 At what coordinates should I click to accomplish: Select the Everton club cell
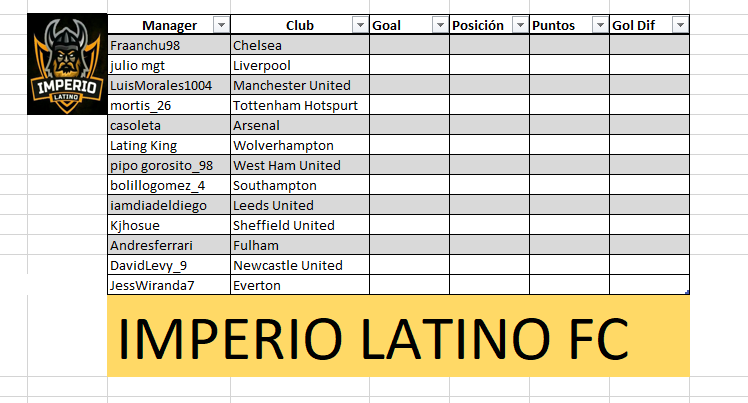click(300, 285)
